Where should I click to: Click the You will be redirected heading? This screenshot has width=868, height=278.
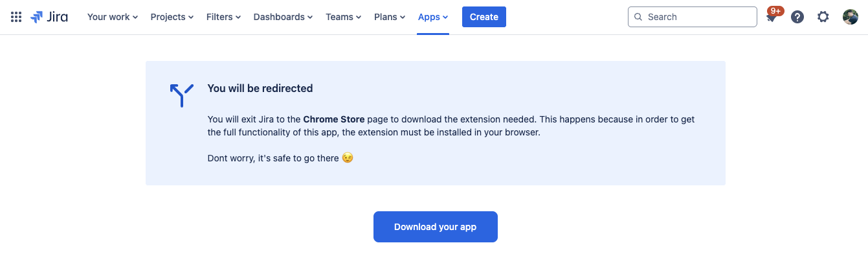pyautogui.click(x=260, y=88)
